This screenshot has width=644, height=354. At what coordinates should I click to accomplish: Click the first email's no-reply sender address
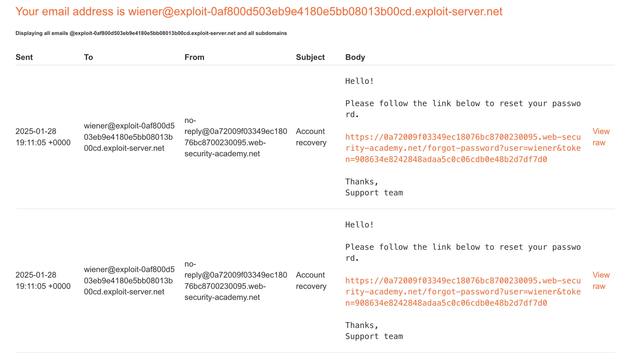[236, 137]
